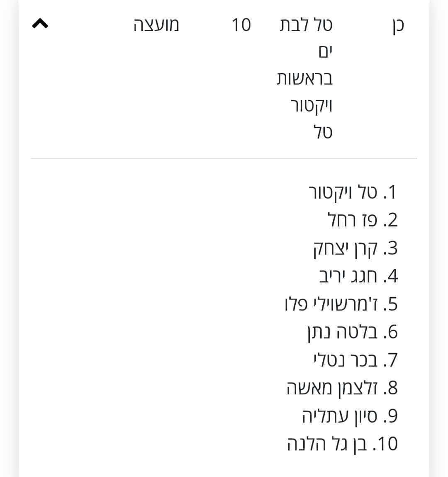
Task: Click the כן value in the row
Action: click(398, 26)
